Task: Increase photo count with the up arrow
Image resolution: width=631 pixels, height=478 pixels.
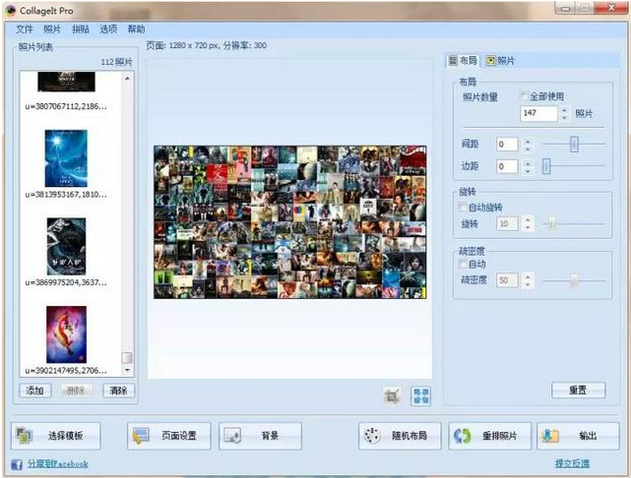Action: click(564, 110)
